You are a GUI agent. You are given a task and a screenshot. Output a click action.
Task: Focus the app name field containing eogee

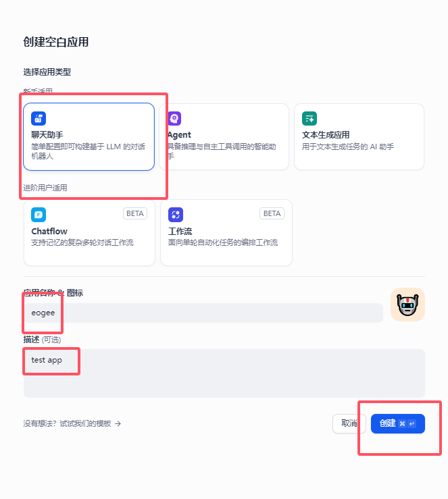203,313
